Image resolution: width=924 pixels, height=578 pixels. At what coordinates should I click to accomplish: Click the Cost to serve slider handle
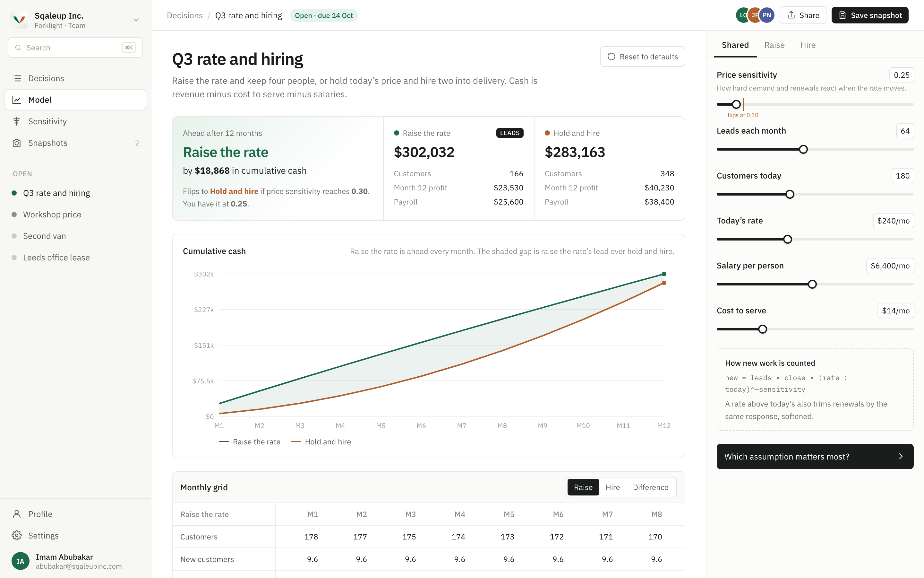pos(763,329)
